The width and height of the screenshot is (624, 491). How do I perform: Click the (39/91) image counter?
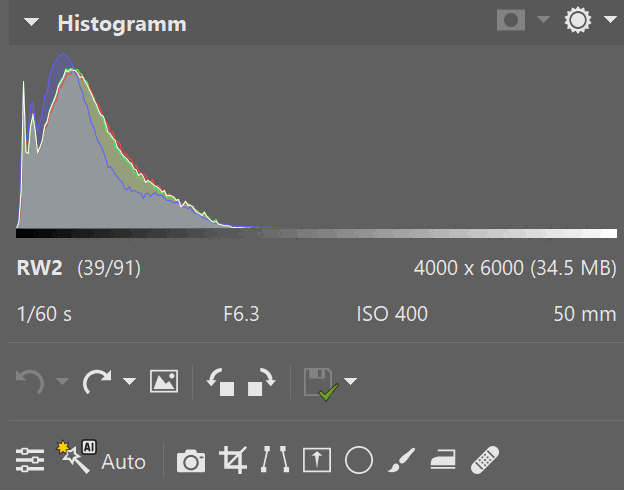coord(109,268)
